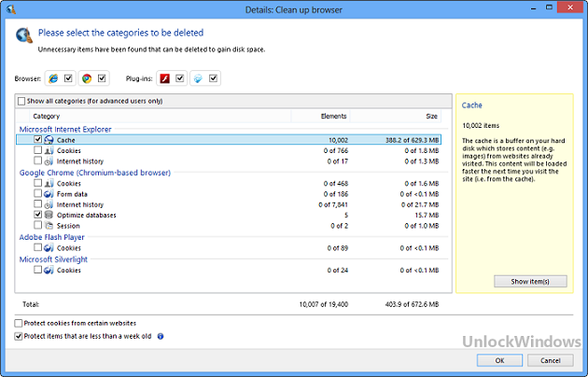Click the '15.7 MB' size cell
This screenshot has height=377, width=588.
point(427,216)
